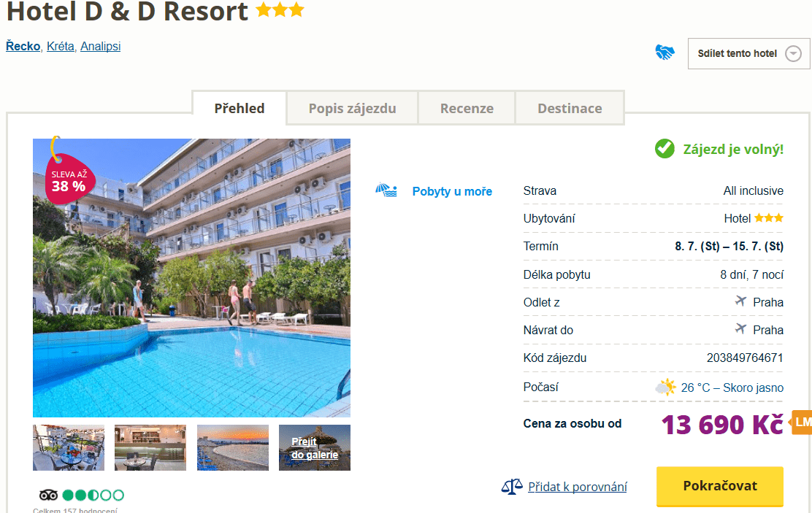The image size is (812, 513).
Task: Open the balcony terrace thumbnail photo
Action: pos(69,448)
